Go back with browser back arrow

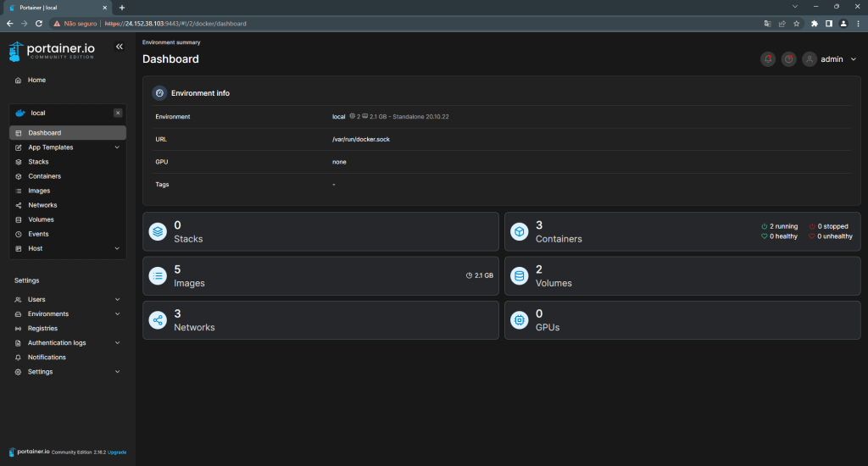pos(9,24)
